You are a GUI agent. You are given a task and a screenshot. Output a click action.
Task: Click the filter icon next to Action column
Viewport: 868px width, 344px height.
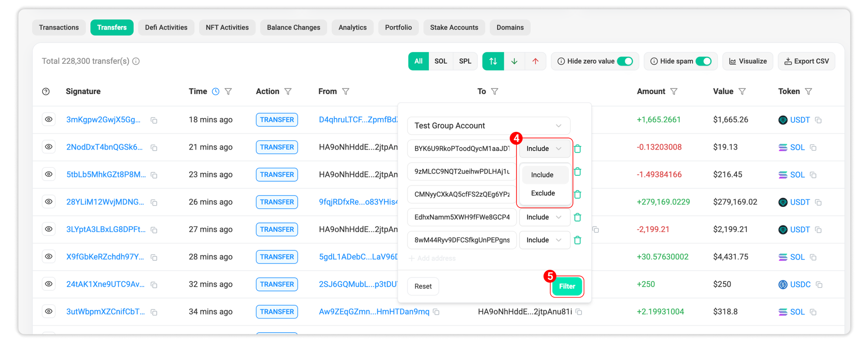pos(288,92)
